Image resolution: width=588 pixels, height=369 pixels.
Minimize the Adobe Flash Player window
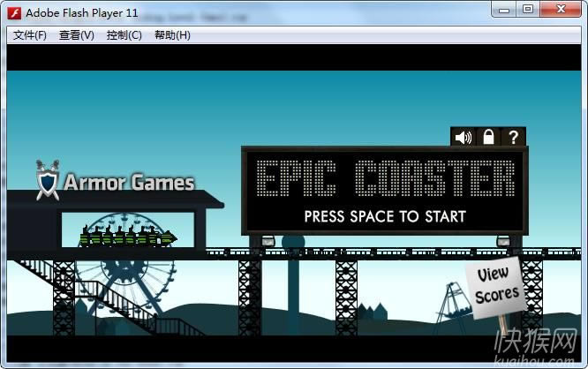(x=502, y=10)
